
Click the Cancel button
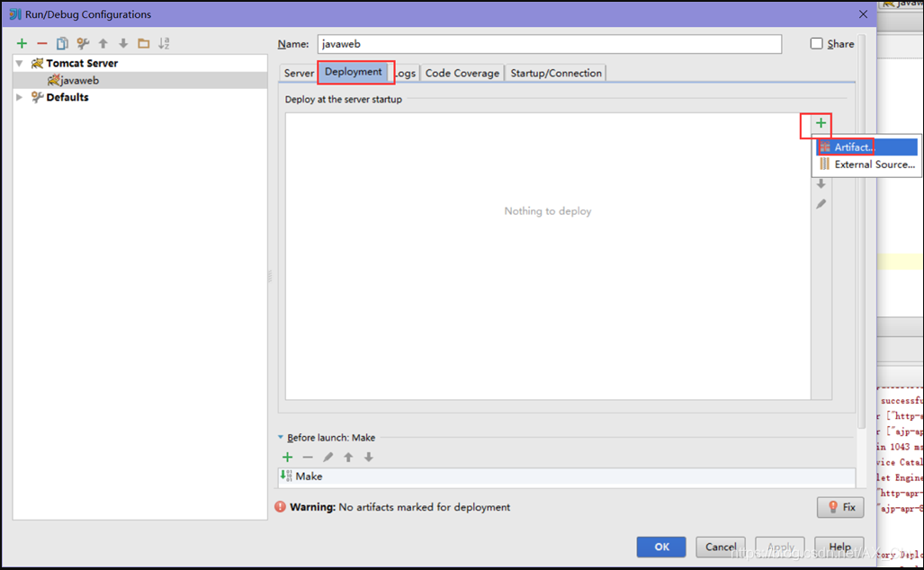(721, 547)
